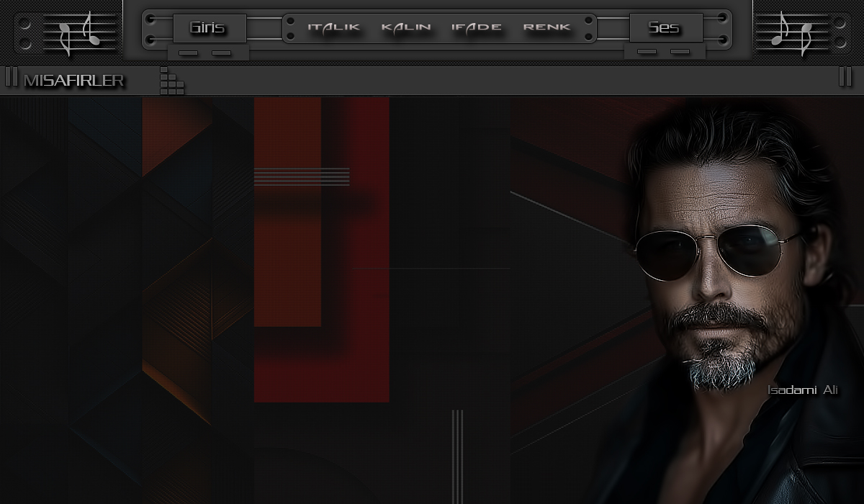
Task: Click the Ses sound button
Action: tap(665, 28)
